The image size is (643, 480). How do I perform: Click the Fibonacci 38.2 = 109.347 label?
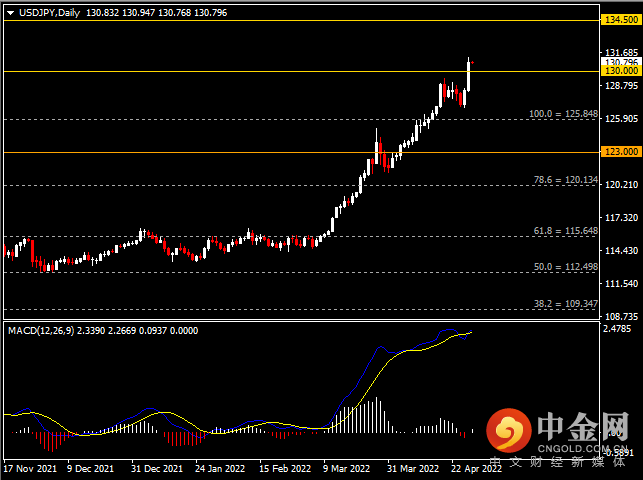point(565,304)
